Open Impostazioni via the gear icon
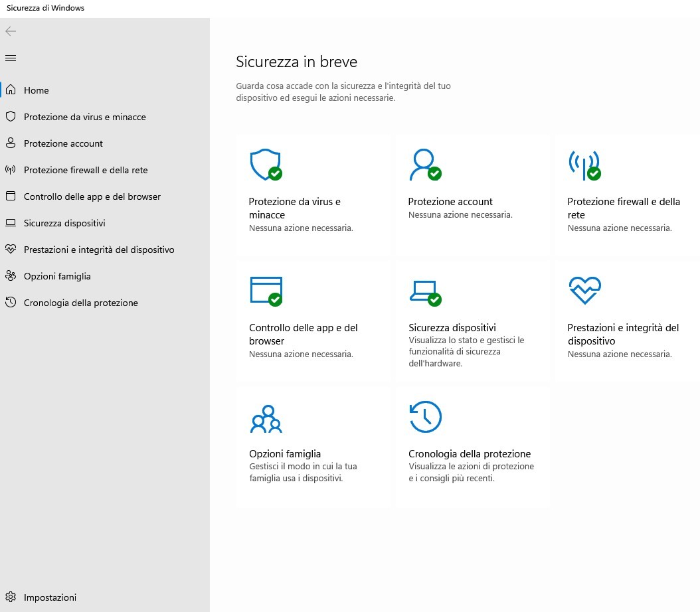Screen dimensions: 700x612 (x=11, y=597)
